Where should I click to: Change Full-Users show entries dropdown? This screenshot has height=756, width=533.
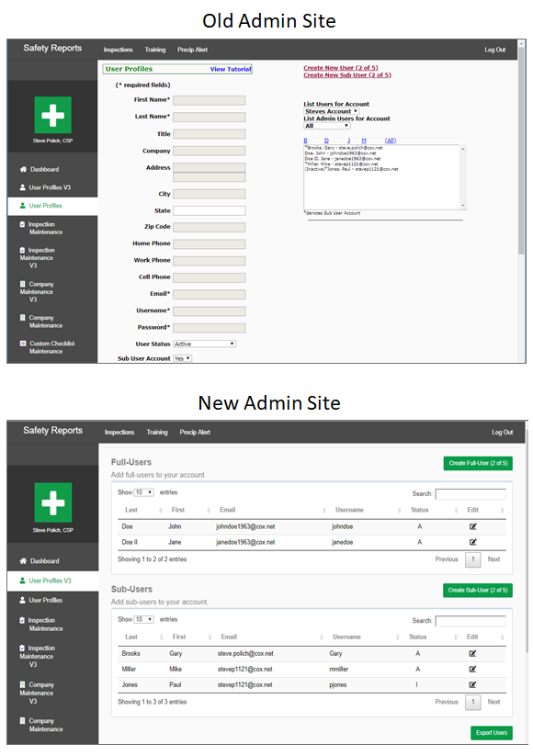143,492
